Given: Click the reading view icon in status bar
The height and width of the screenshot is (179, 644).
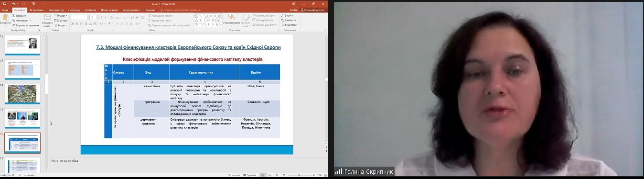Looking at the screenshot, I should tap(277, 176).
